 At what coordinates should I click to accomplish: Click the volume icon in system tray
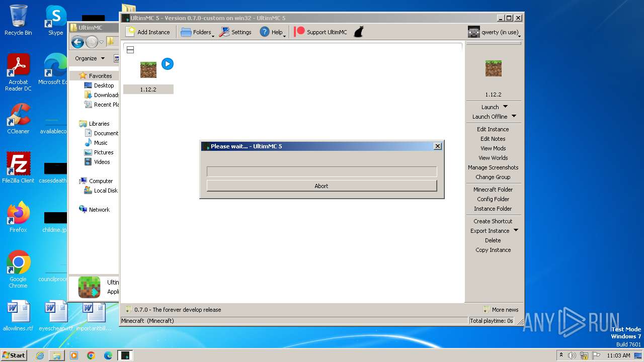point(572,355)
